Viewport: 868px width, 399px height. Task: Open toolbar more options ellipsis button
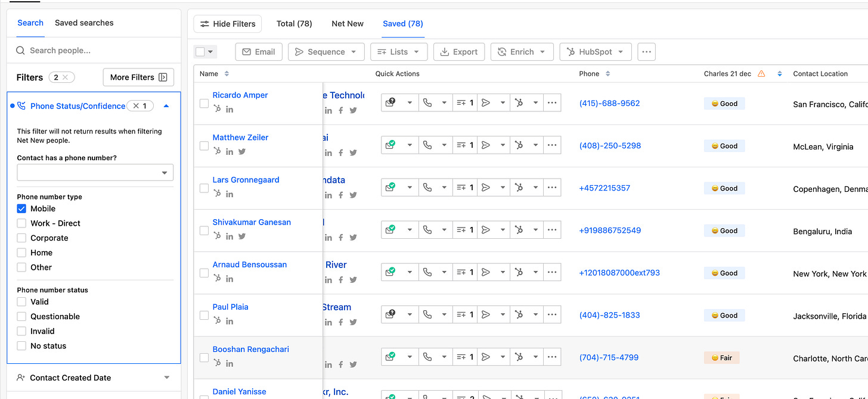[646, 52]
